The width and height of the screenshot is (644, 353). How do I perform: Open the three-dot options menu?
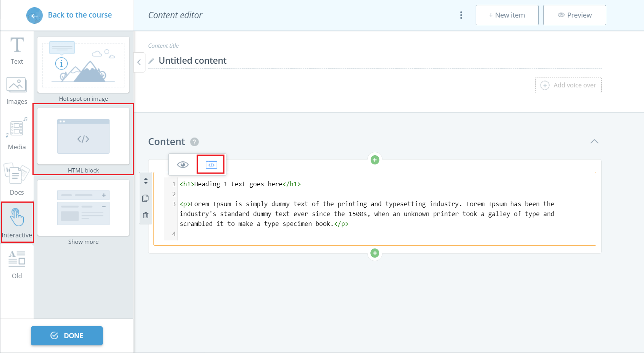pyautogui.click(x=461, y=15)
